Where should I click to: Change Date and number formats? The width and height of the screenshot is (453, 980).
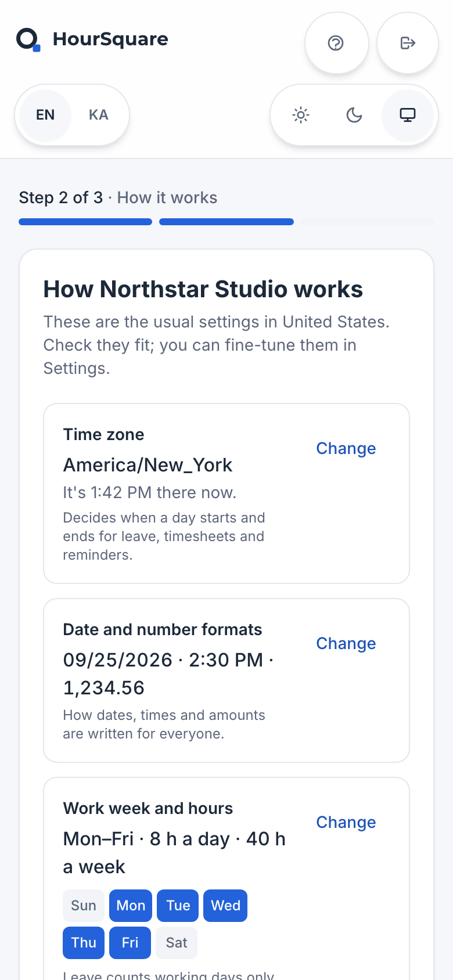tap(346, 643)
